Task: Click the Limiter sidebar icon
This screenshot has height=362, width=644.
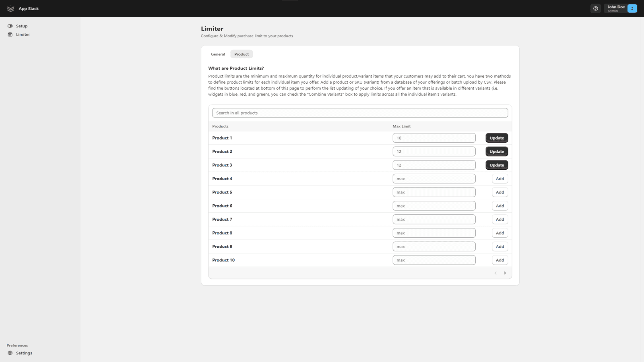Action: pos(10,35)
